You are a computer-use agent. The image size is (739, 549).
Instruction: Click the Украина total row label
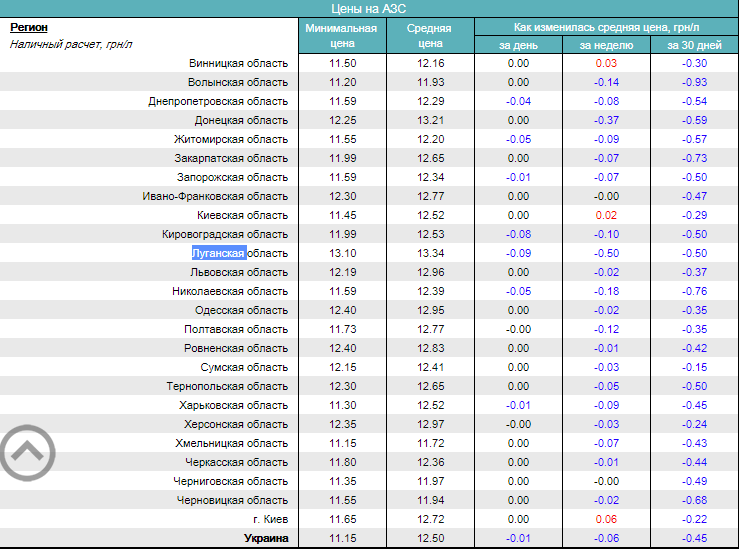265,538
